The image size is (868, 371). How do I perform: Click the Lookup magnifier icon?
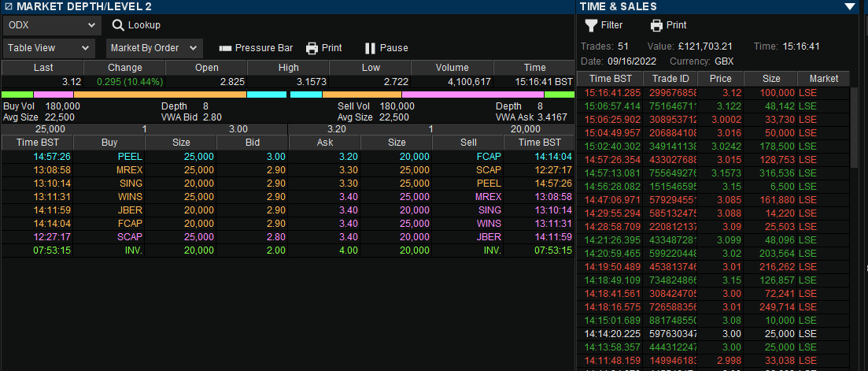118,25
